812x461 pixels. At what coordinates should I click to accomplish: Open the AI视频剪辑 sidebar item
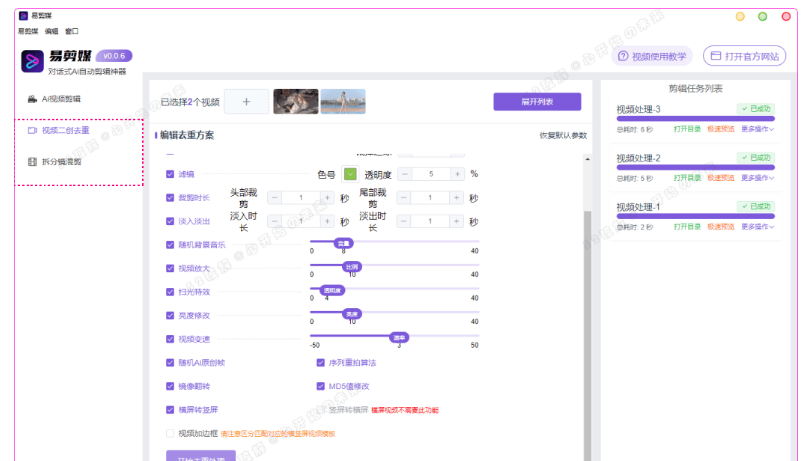[x=54, y=99]
